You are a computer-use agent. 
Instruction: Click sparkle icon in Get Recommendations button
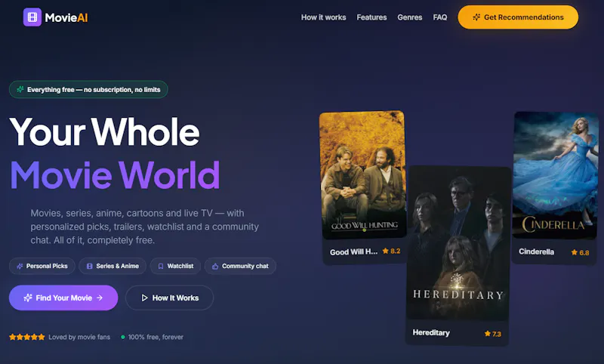tap(476, 17)
